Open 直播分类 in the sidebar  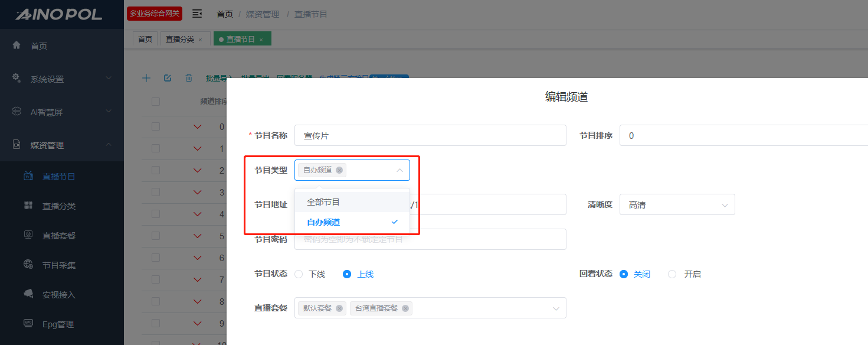point(59,206)
